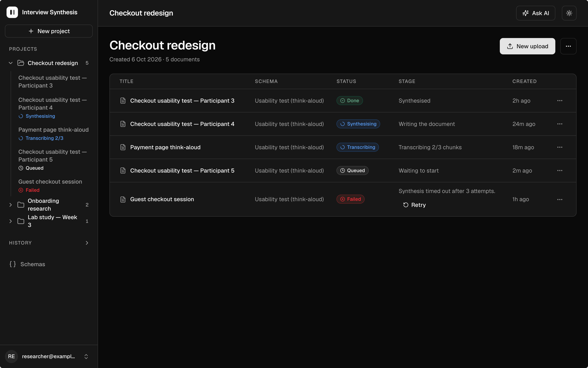Screen dimensions: 588x368
Task: Click the Transcribing status badge
Action: pyautogui.click(x=358, y=147)
